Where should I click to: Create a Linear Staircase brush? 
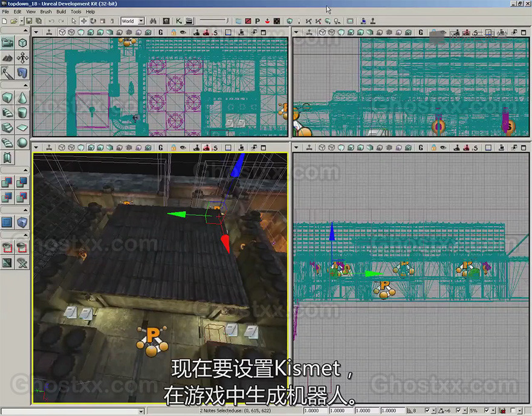coord(7,128)
